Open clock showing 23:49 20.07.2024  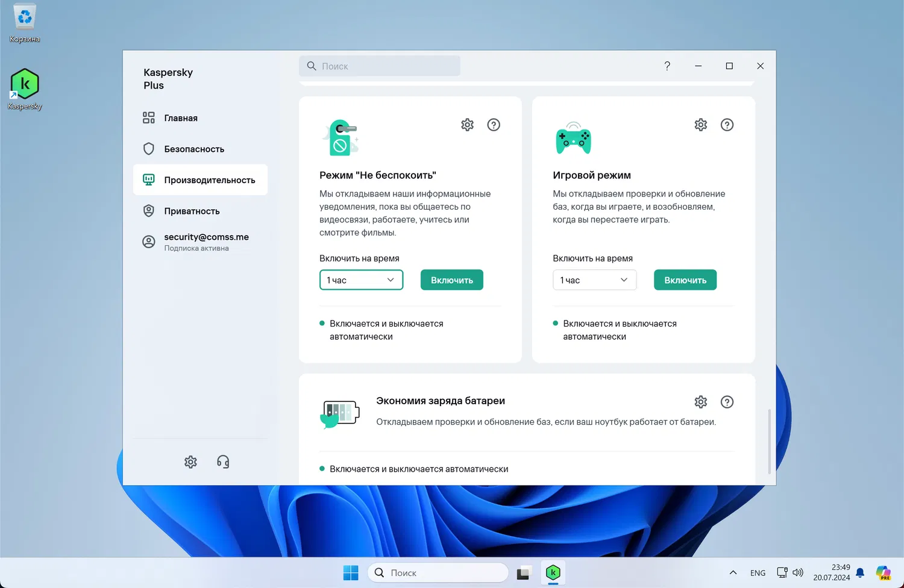[832, 572]
